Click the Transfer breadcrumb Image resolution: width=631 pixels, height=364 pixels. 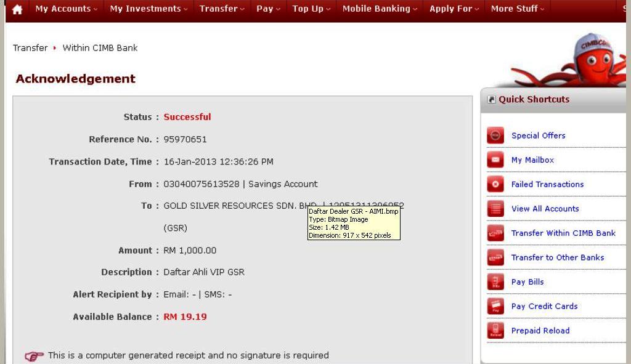click(30, 48)
